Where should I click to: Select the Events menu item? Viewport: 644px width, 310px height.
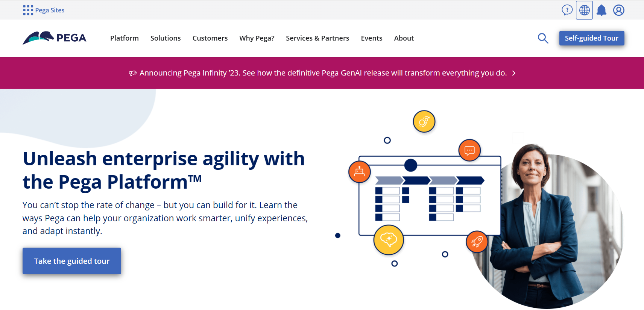pyautogui.click(x=372, y=38)
